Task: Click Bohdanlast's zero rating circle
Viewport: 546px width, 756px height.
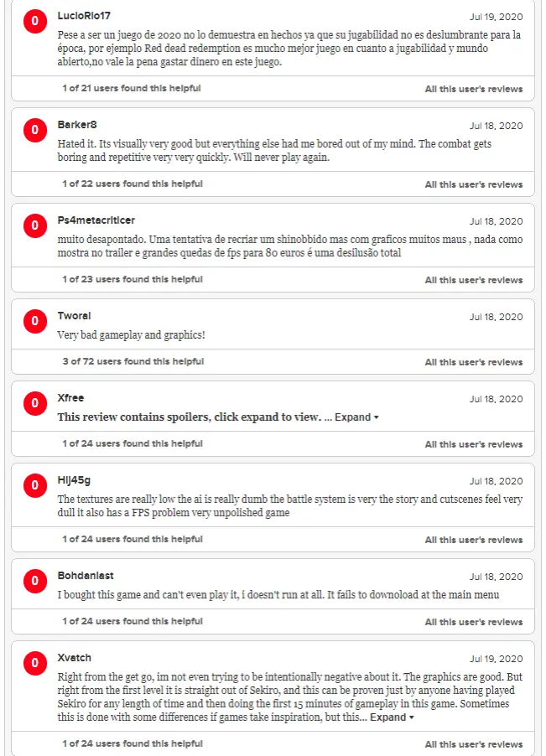Action: 35,581
